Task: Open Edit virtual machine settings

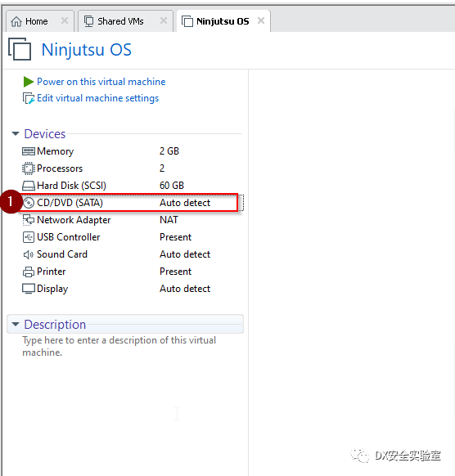Action: tap(98, 98)
